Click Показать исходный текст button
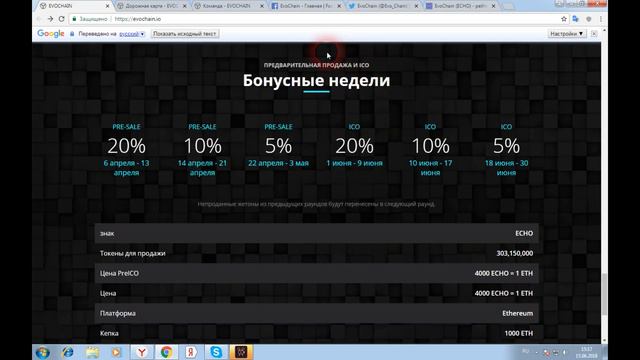The width and height of the screenshot is (640, 360). coord(185,34)
